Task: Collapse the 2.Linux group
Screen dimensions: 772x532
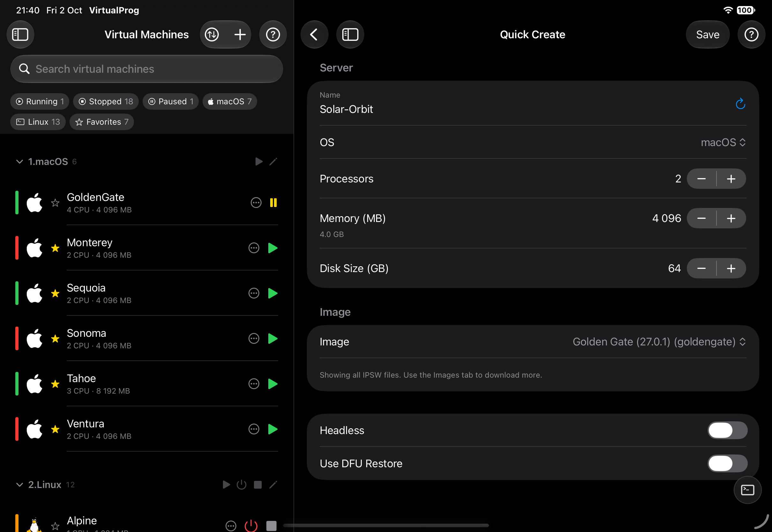Action: [19, 484]
